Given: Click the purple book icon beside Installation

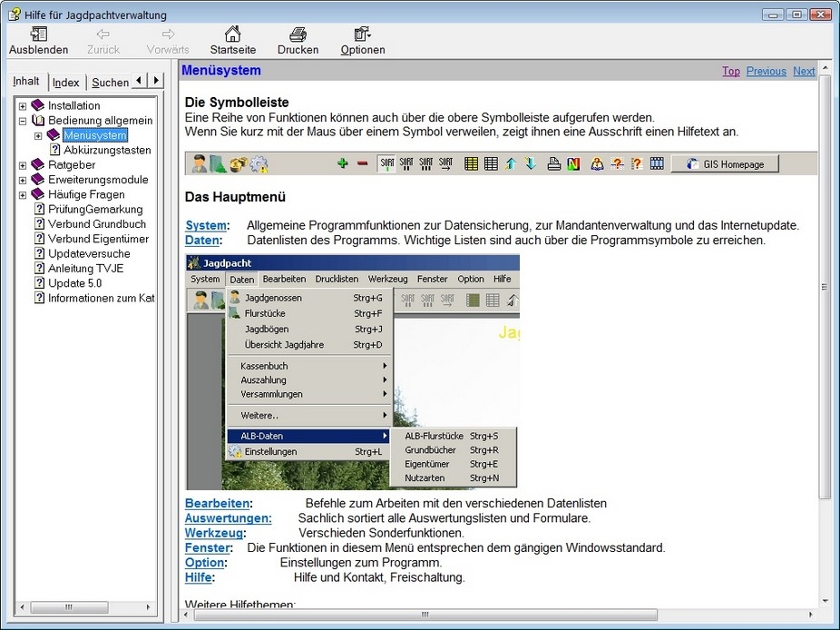Looking at the screenshot, I should (x=37, y=105).
